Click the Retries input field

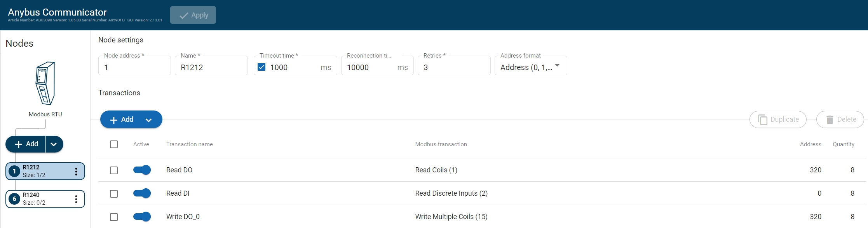pyautogui.click(x=454, y=67)
